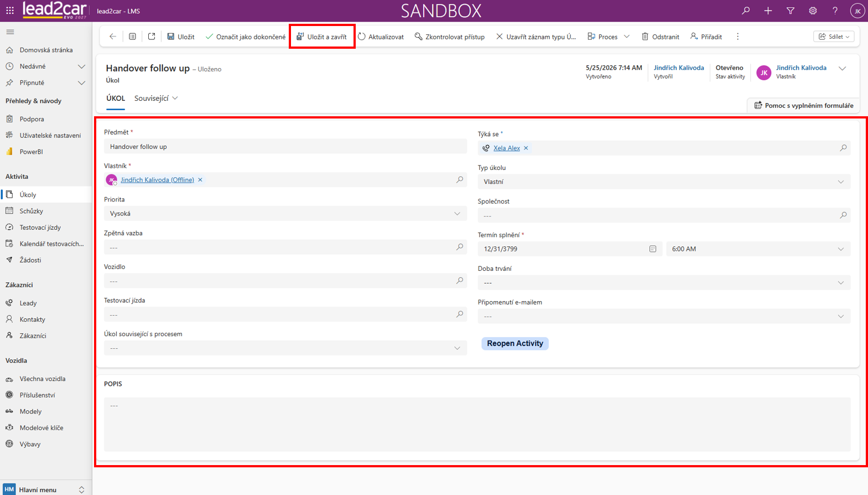Open the Sdílet share button
The width and height of the screenshot is (868, 495).
834,37
